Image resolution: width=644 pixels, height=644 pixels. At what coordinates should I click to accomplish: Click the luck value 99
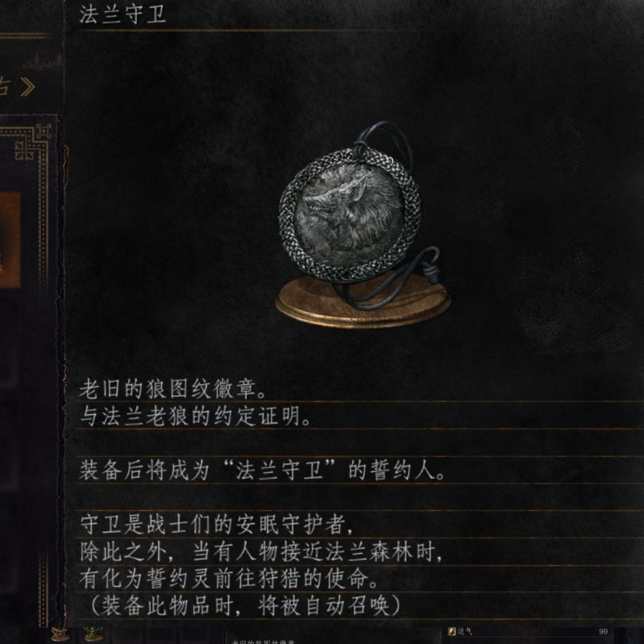tap(603, 632)
